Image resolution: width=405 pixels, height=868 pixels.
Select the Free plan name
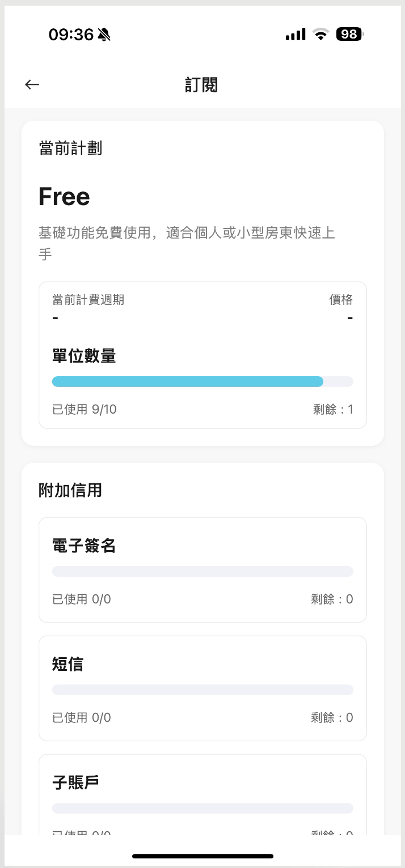pyautogui.click(x=64, y=197)
